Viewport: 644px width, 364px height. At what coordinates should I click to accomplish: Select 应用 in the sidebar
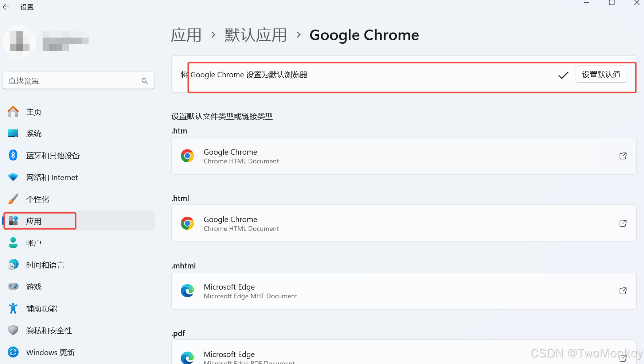tap(79, 221)
